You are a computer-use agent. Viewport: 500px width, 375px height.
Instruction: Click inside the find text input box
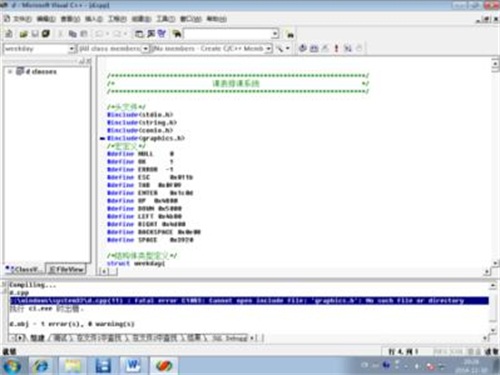click(x=228, y=34)
